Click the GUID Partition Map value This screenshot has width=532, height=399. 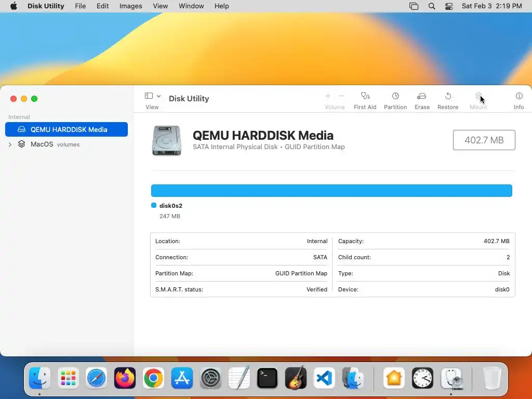[301, 273]
